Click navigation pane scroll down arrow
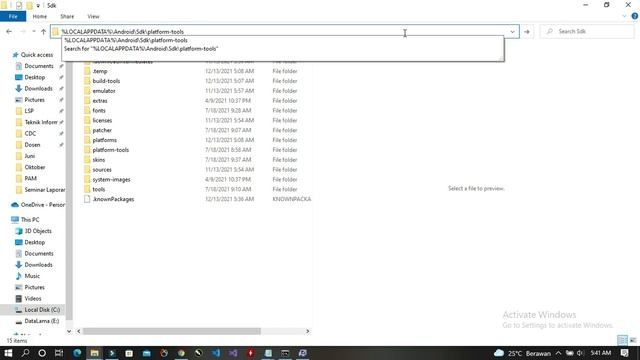The image size is (640, 360). click(69, 331)
